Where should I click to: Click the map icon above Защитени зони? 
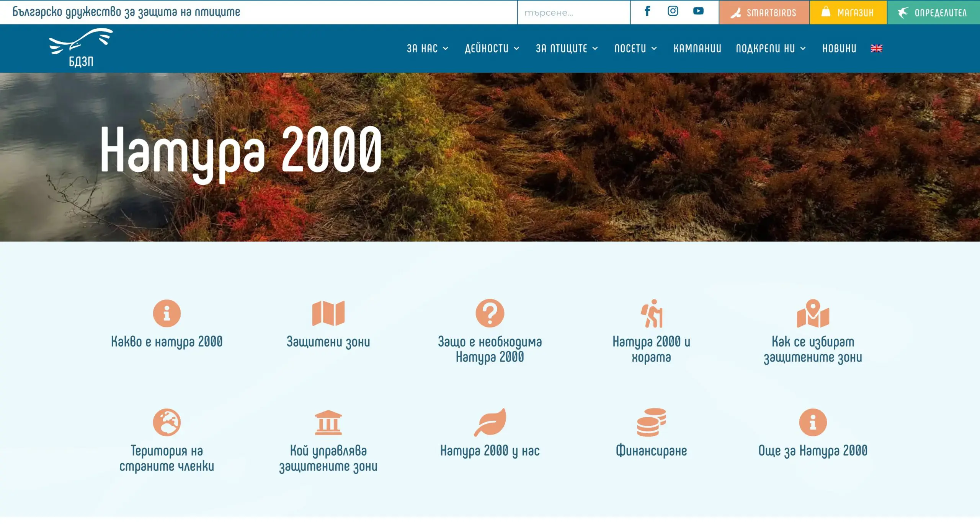[328, 313]
